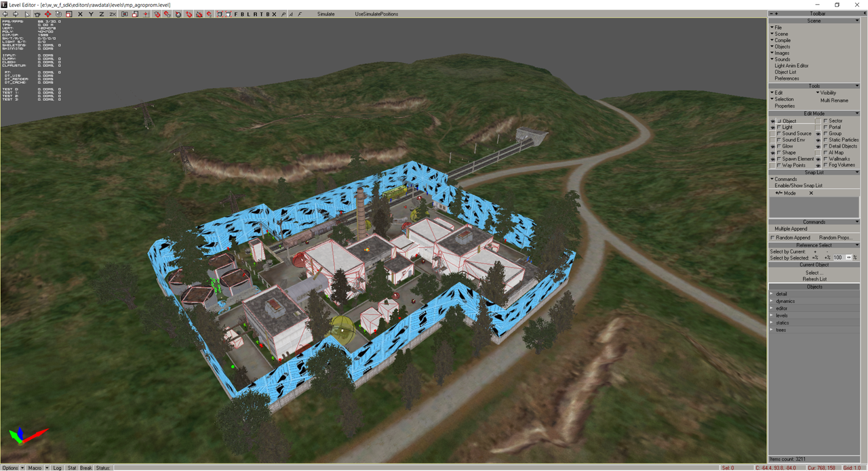Click UseSimulatePositions in top toolbar
This screenshot has width=868, height=471.
coord(376,14)
